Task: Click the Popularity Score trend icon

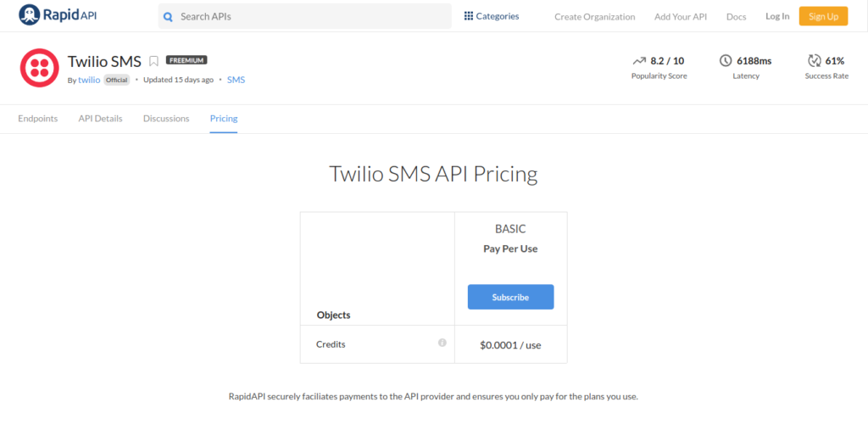Action: tap(639, 61)
